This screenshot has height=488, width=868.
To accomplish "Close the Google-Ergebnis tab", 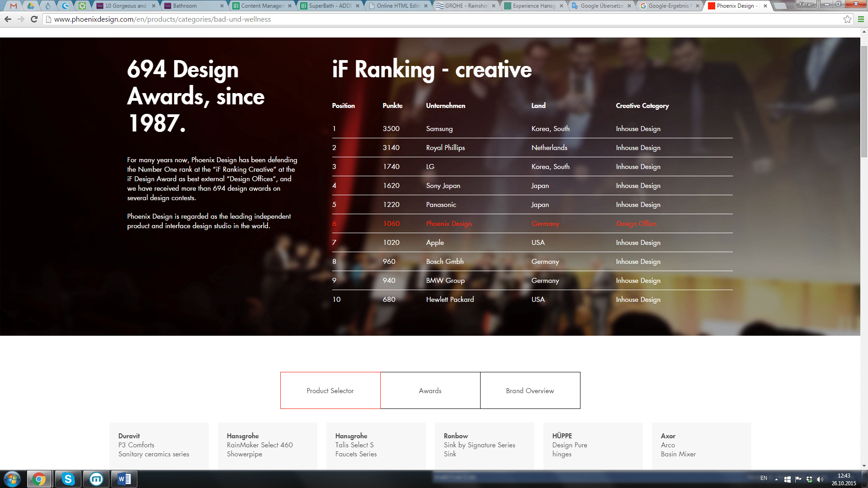I will (697, 6).
